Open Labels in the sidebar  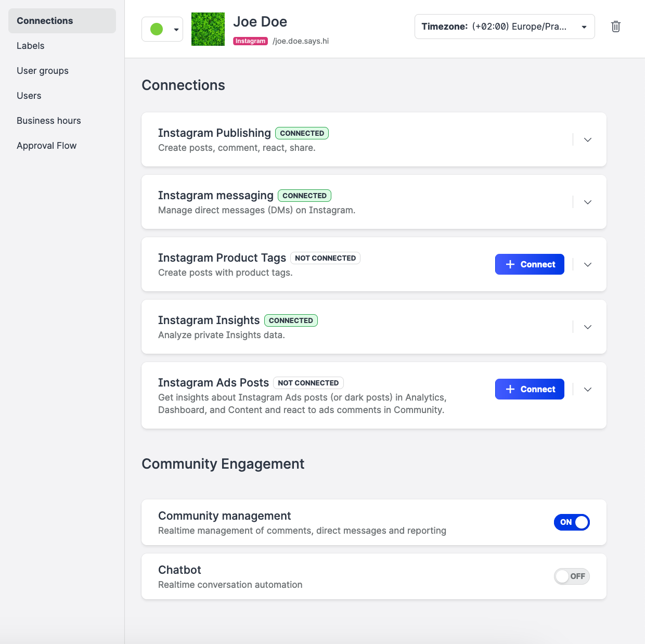pyautogui.click(x=31, y=46)
